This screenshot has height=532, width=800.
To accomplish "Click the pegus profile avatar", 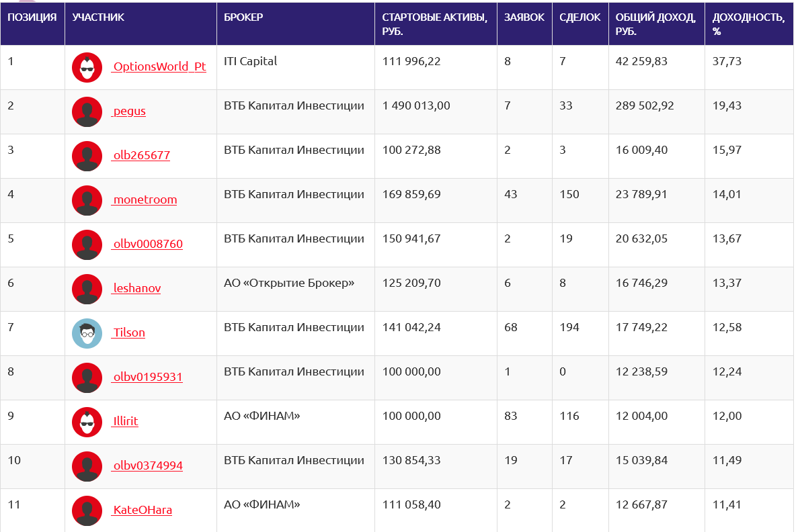I will pyautogui.click(x=87, y=112).
